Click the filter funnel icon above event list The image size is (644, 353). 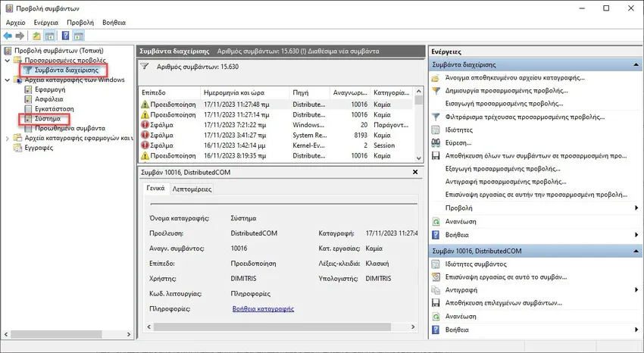(145, 66)
